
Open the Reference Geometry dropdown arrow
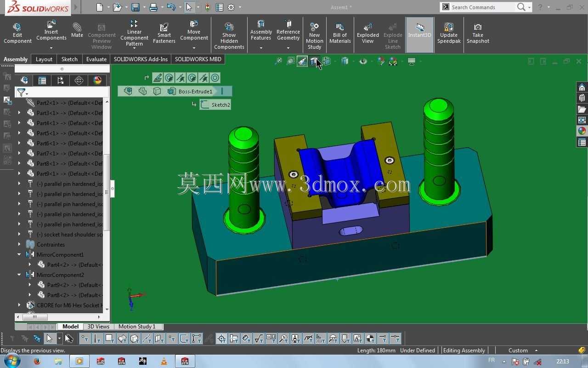(288, 48)
